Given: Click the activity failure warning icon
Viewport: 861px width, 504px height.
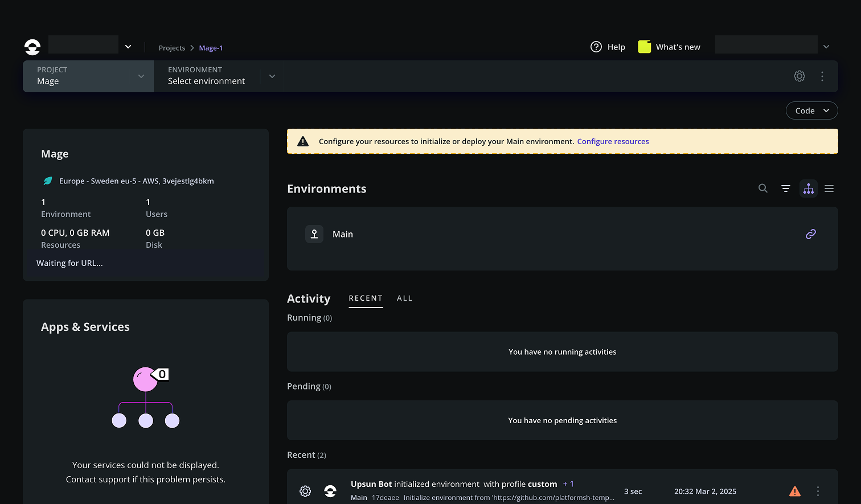Looking at the screenshot, I should coord(795,491).
